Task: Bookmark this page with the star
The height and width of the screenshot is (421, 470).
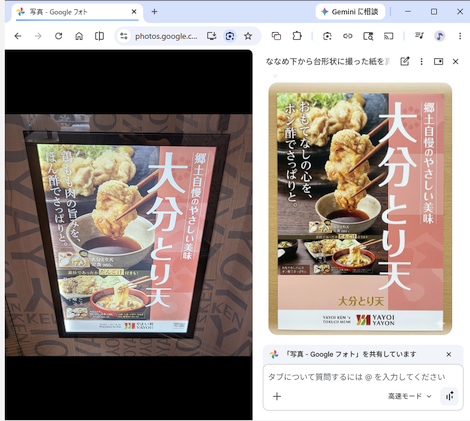Action: click(x=248, y=36)
